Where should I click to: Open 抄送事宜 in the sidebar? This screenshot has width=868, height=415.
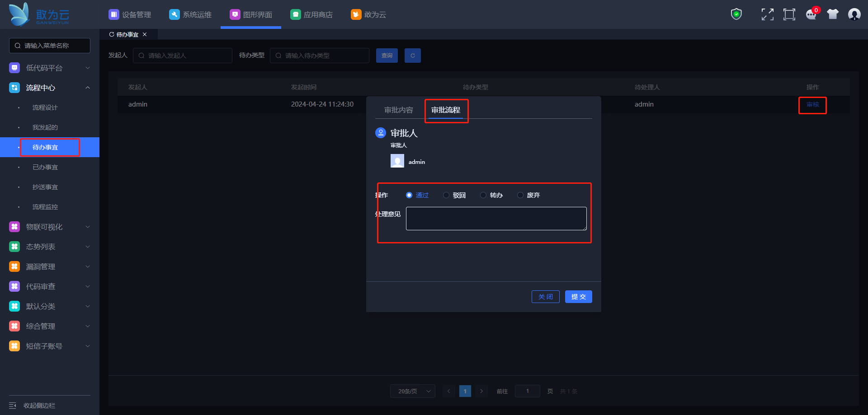45,187
